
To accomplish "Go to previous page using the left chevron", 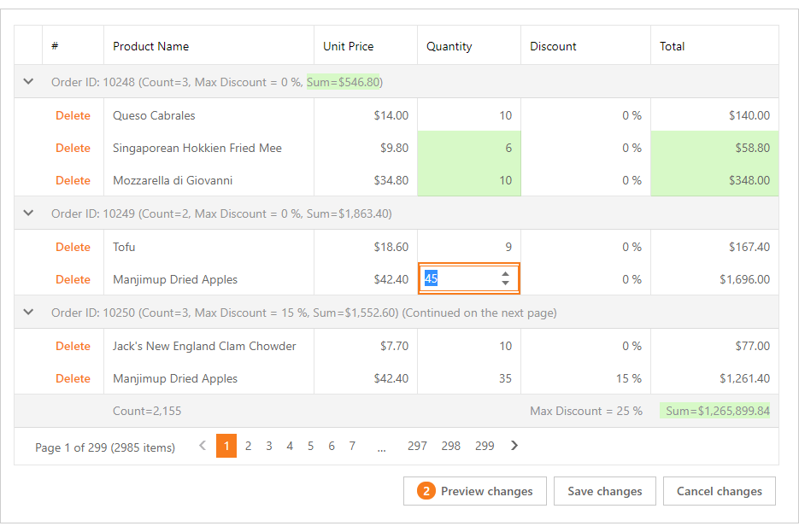I will pyautogui.click(x=202, y=445).
